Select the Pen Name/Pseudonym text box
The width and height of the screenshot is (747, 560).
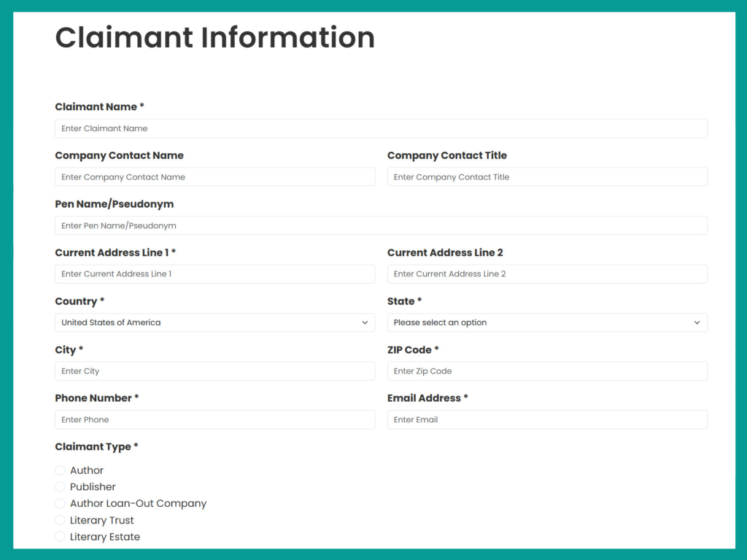pos(381,225)
